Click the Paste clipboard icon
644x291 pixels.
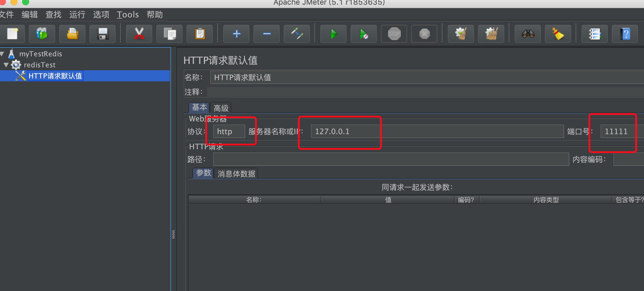pyautogui.click(x=200, y=34)
